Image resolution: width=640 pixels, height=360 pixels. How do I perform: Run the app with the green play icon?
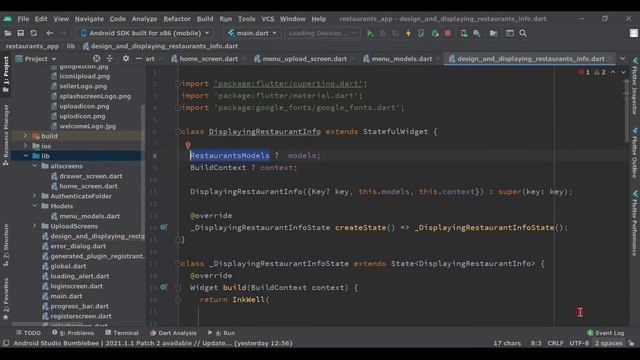coord(370,33)
